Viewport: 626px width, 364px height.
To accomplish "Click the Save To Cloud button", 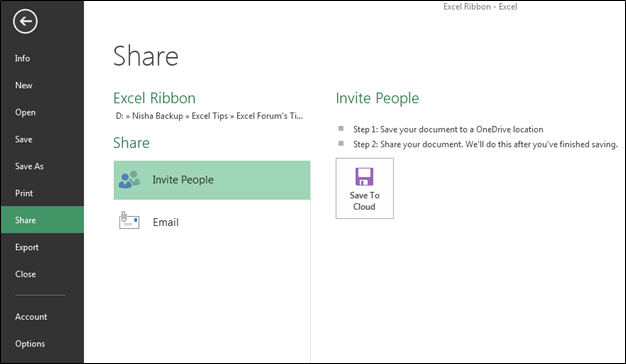I will click(x=365, y=188).
